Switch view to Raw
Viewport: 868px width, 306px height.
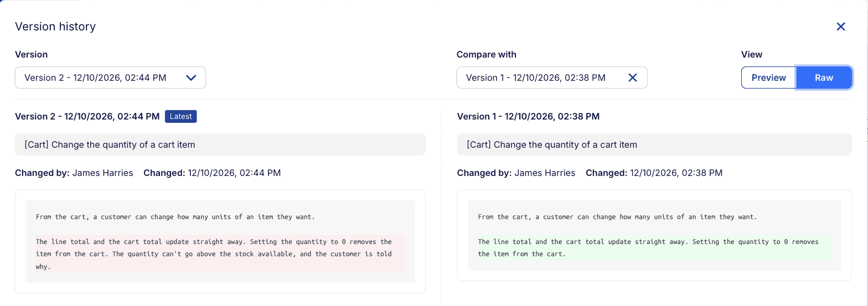[824, 77]
